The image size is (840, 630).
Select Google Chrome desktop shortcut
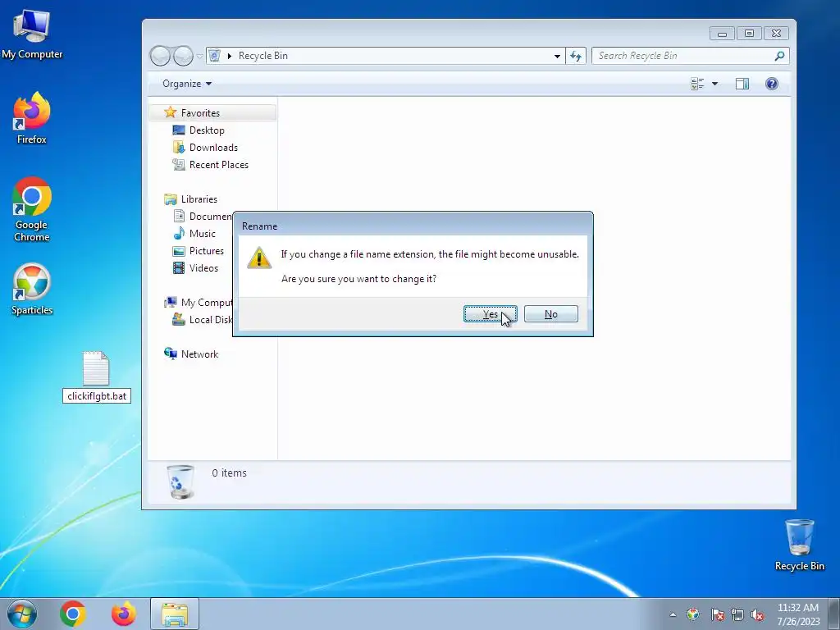pos(32,209)
